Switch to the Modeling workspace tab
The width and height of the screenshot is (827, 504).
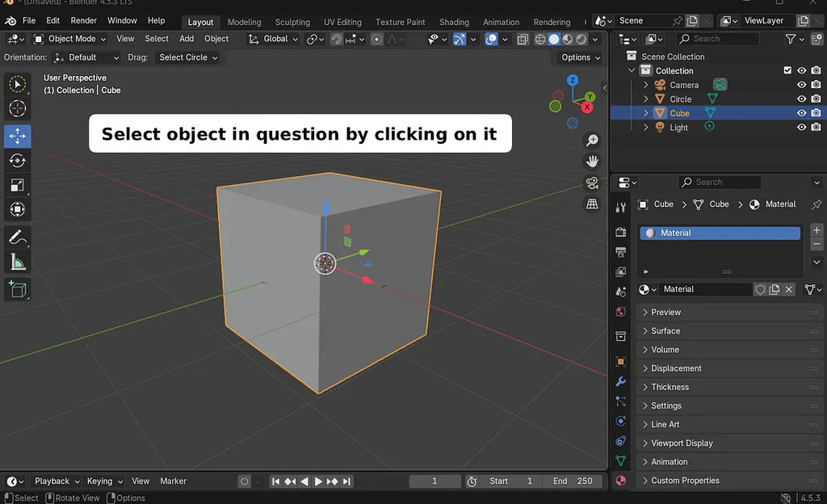244,22
